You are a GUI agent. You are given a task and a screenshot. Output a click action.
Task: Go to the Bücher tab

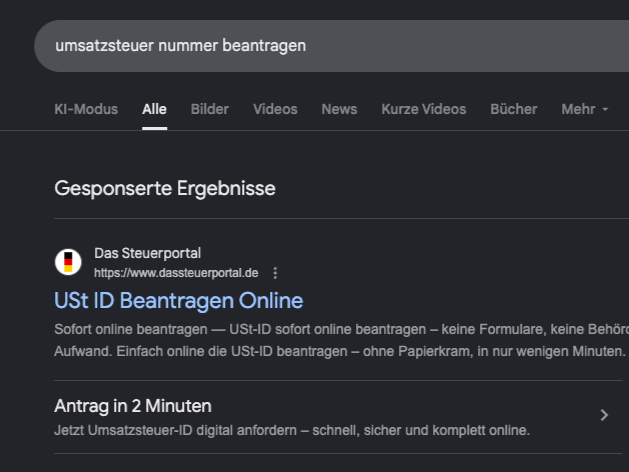pos(513,109)
